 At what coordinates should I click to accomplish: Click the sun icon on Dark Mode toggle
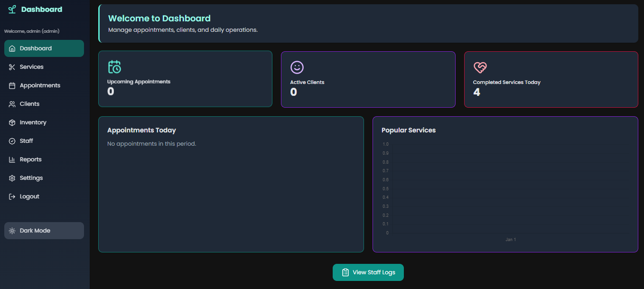pos(12,231)
